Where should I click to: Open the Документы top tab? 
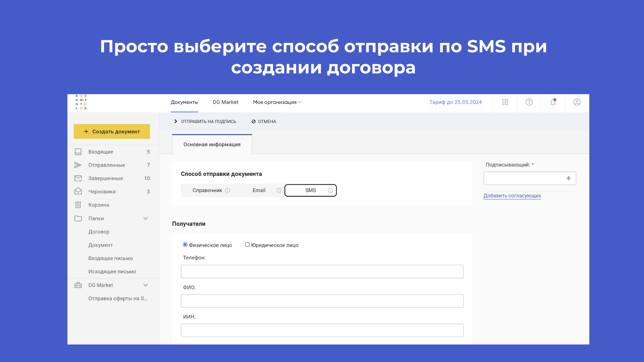(x=184, y=102)
